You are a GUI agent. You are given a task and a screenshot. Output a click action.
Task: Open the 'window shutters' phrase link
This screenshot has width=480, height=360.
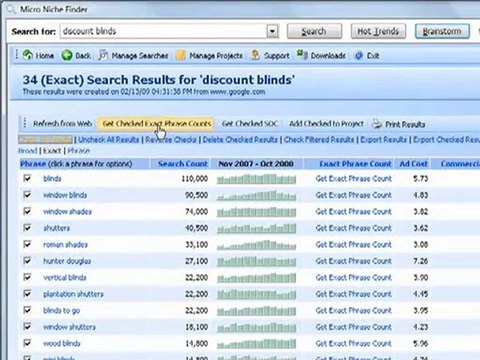coord(69,327)
